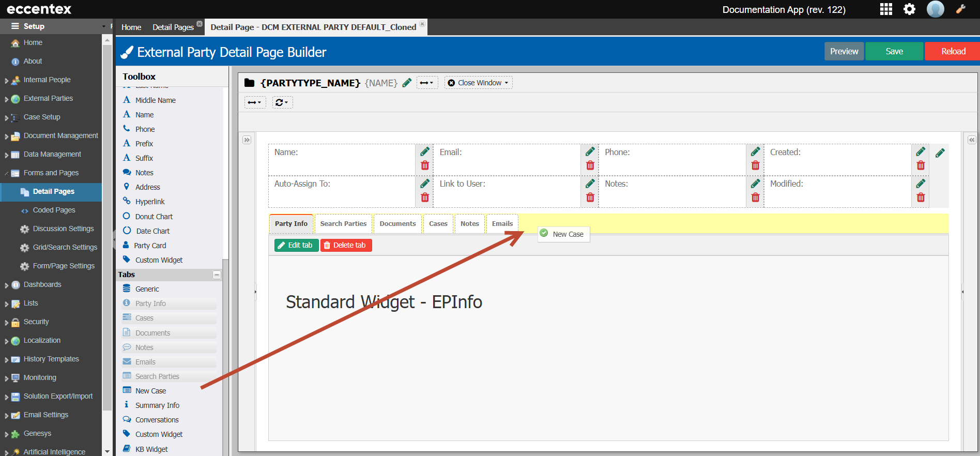Click the sidebar scrollbar down arrow

(x=107, y=452)
